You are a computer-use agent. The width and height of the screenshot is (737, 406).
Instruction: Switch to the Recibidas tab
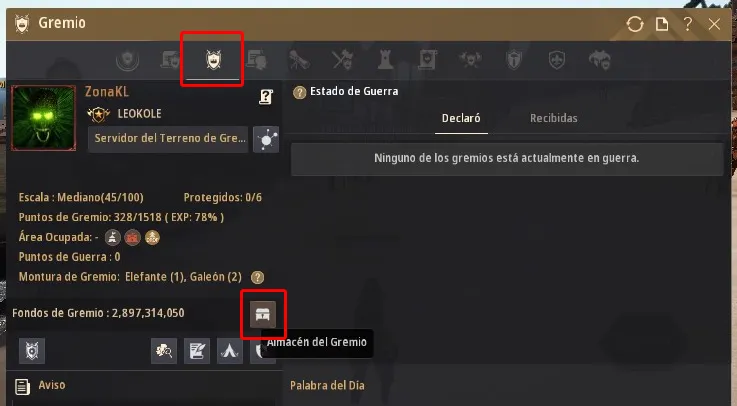pyautogui.click(x=554, y=118)
